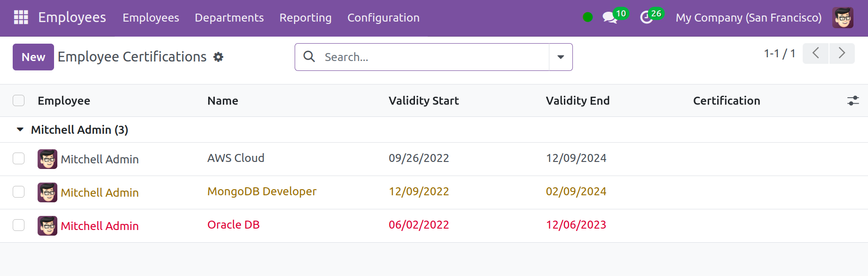Click the search magnifier icon
The height and width of the screenshot is (276, 868).
(x=309, y=57)
